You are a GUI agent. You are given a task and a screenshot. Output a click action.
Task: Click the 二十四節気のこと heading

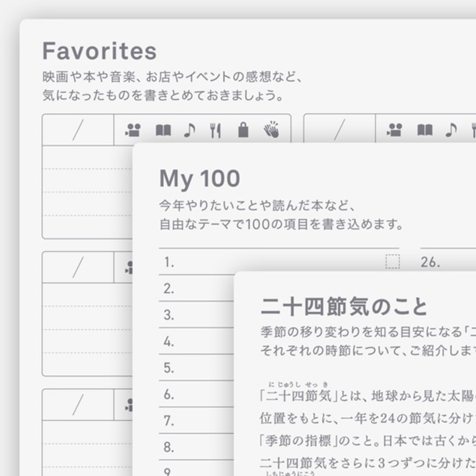coord(344,307)
